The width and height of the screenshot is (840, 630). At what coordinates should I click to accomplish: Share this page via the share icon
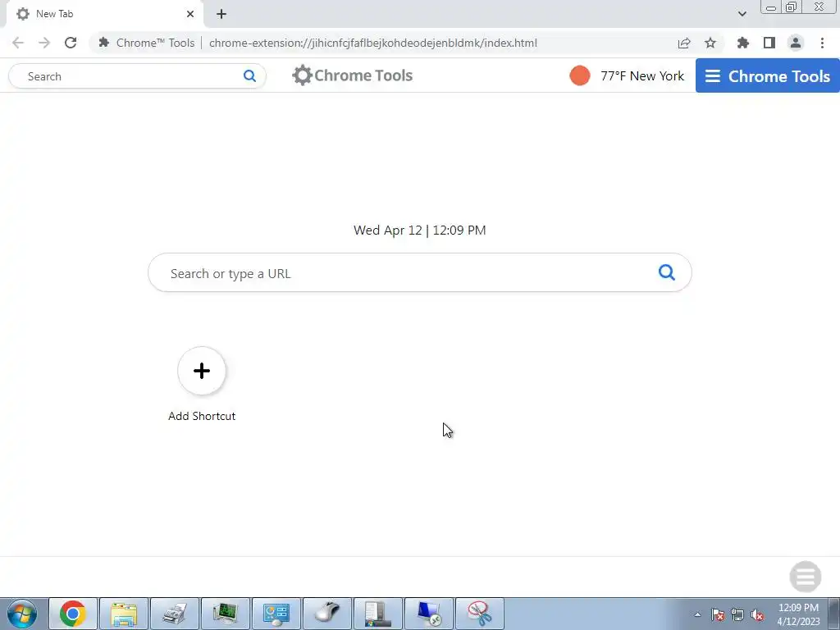click(684, 43)
